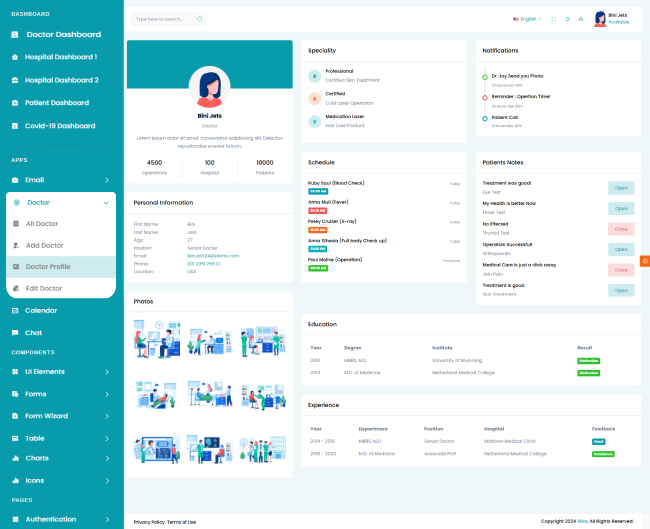The width and height of the screenshot is (650, 529).
Task: Click the orange settings tab on right edge
Action: tap(644, 261)
